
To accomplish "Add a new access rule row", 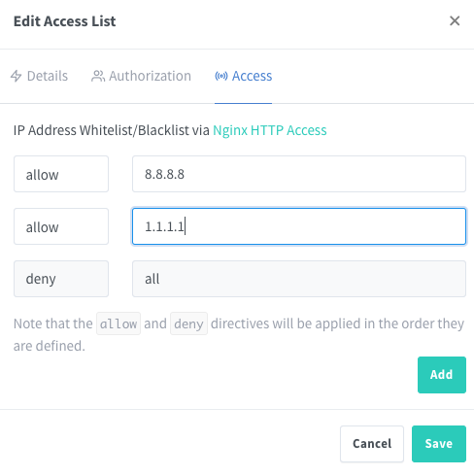I will 442,375.
